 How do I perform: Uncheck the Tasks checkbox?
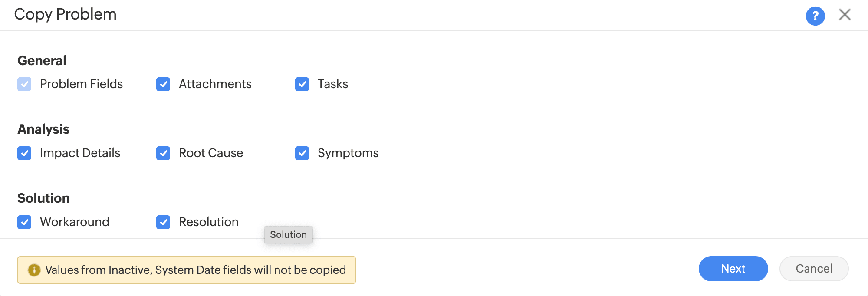[x=302, y=84]
